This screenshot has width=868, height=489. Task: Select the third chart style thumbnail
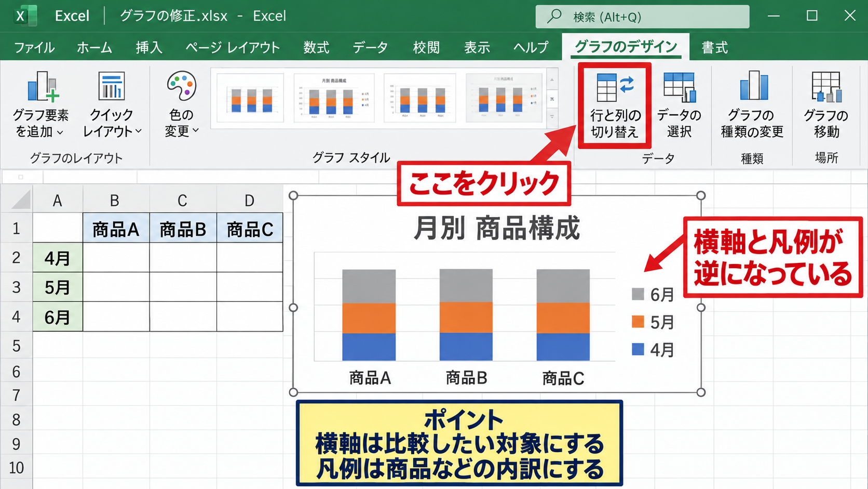(x=419, y=98)
